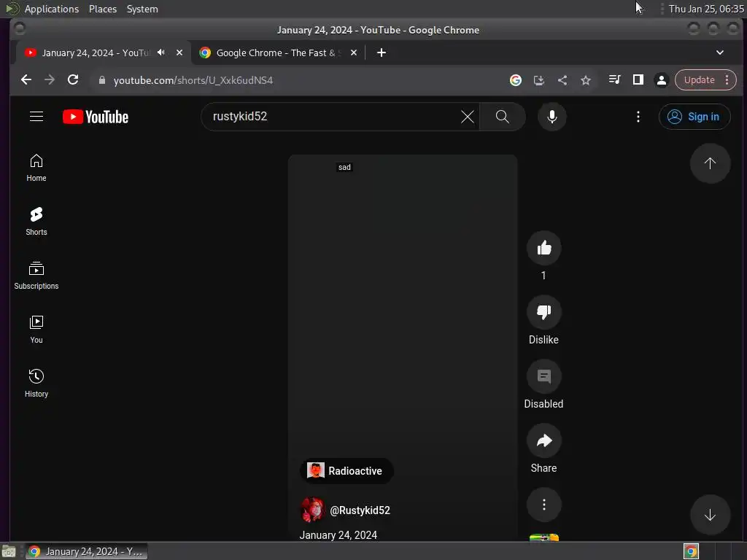
Task: Open the @Rustykid52 channel link
Action: click(360, 510)
